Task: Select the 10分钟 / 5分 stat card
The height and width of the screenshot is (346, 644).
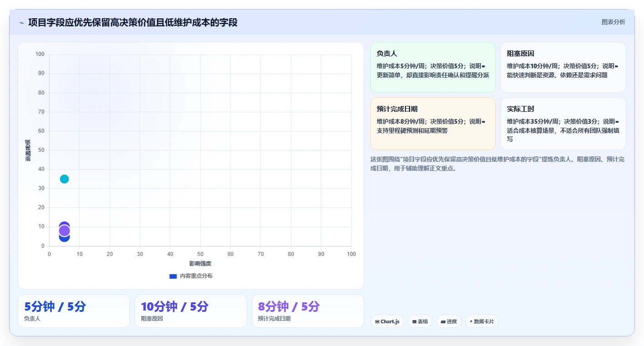Action: [191, 311]
